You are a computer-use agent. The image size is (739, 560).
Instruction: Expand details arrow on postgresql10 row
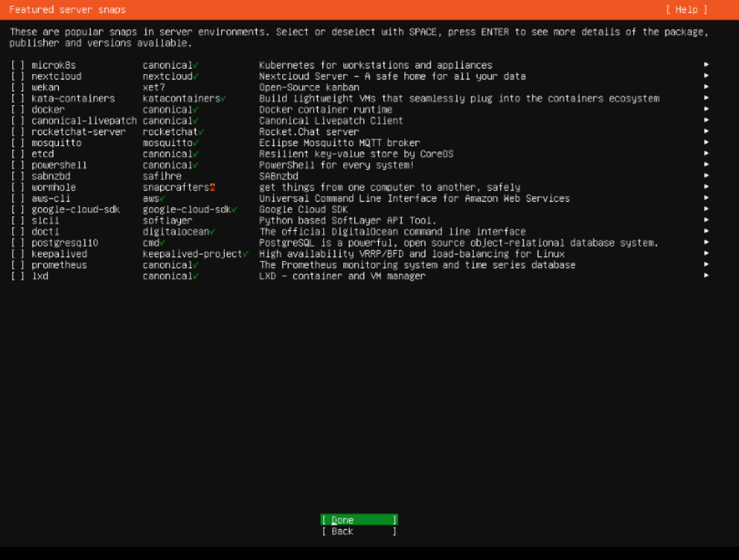[706, 243]
